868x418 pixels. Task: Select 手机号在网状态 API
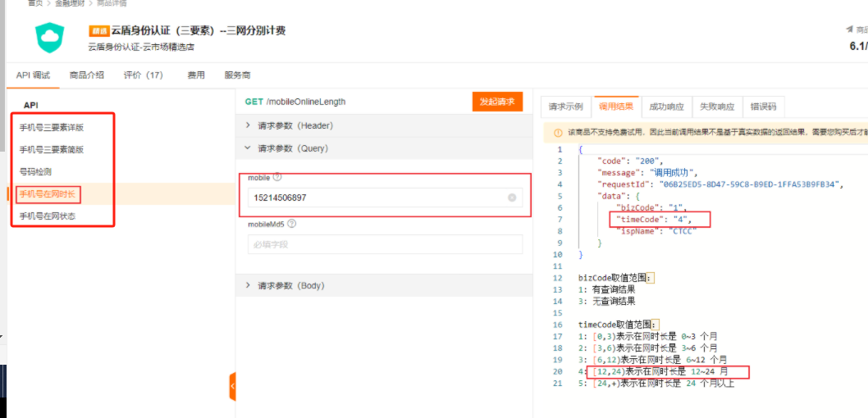48,216
